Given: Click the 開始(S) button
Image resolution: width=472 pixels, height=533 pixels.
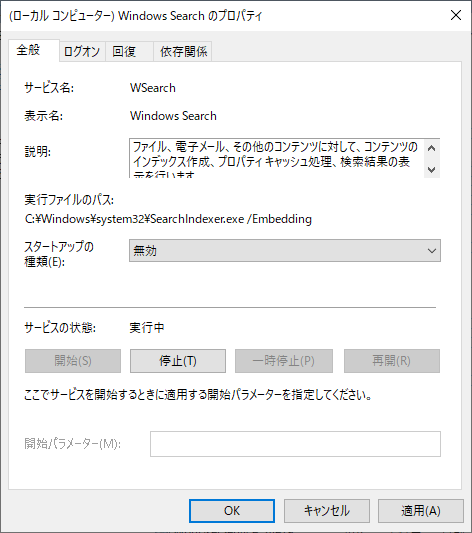Looking at the screenshot, I should [x=73, y=361].
